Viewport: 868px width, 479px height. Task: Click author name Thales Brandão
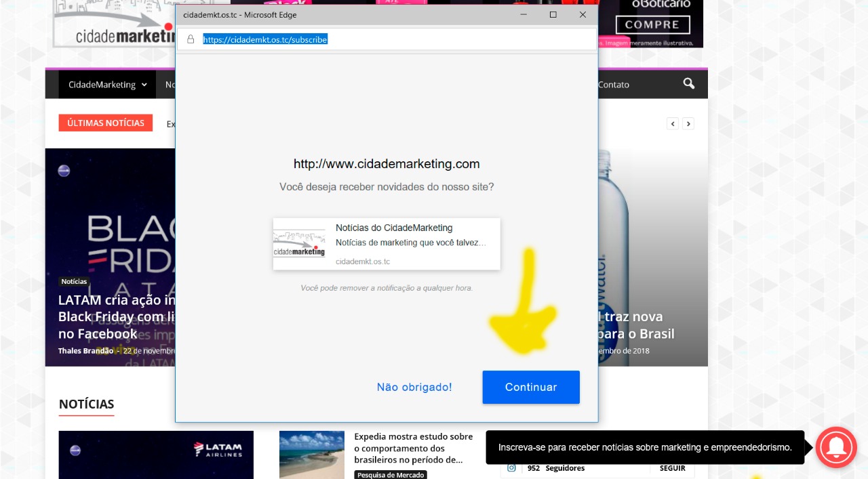[x=86, y=351]
